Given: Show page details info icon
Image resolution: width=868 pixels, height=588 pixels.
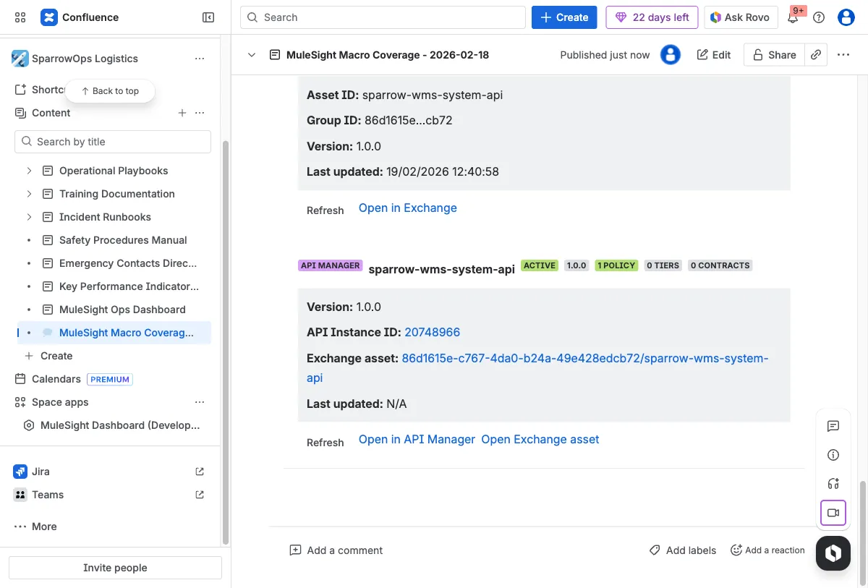Looking at the screenshot, I should [x=833, y=455].
